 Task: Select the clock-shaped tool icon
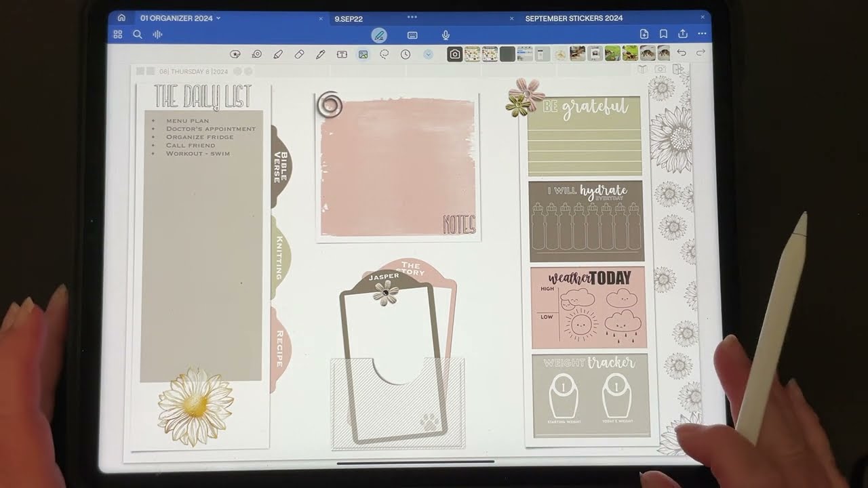coord(406,54)
